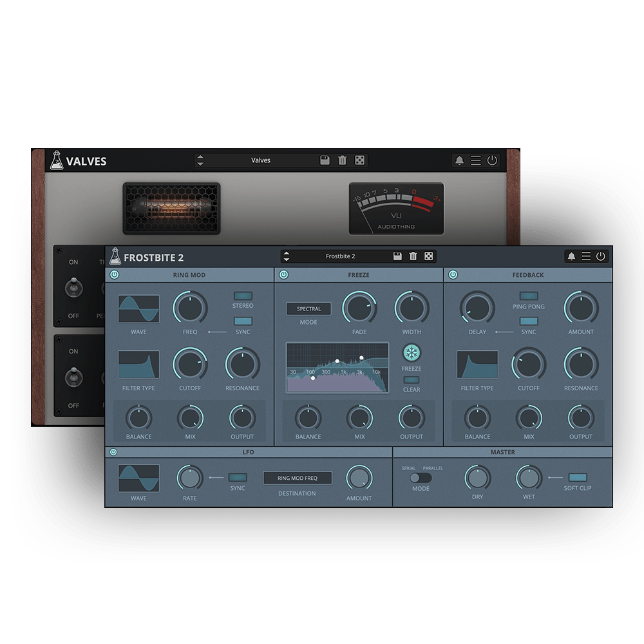Click the Frostbite 2 flask logo
The width and height of the screenshot is (644, 644).
point(115,256)
